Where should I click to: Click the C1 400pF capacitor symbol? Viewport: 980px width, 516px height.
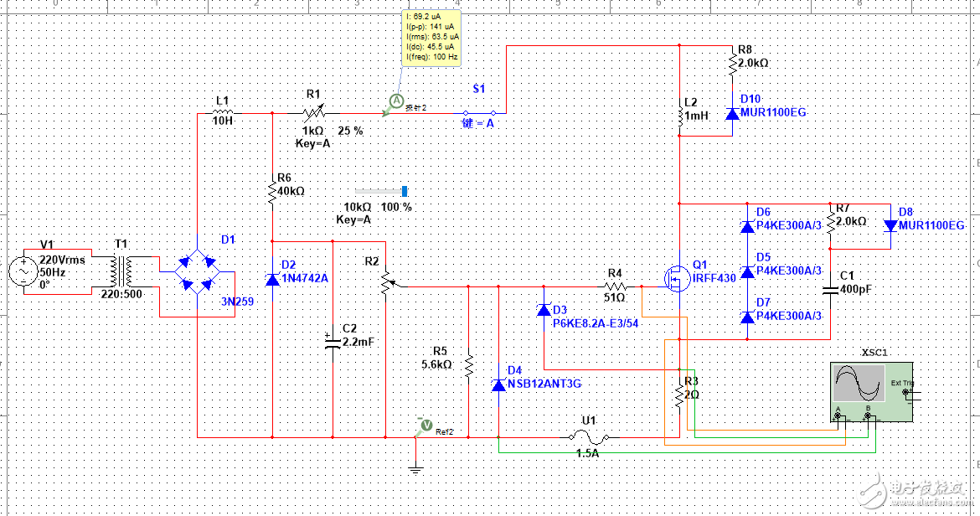pos(831,289)
